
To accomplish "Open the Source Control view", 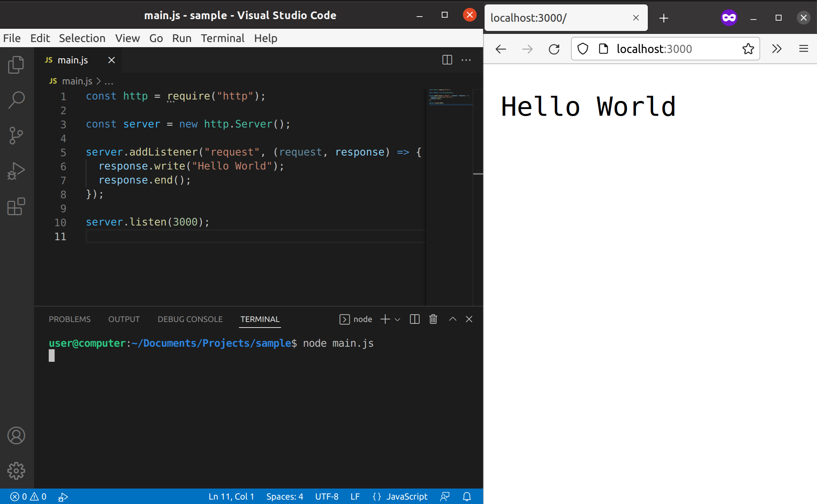I will point(16,135).
